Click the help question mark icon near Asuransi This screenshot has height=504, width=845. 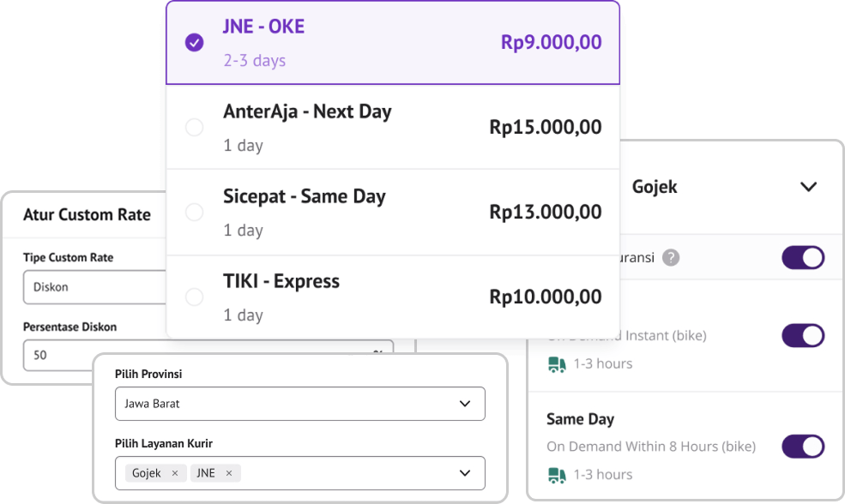click(x=670, y=257)
